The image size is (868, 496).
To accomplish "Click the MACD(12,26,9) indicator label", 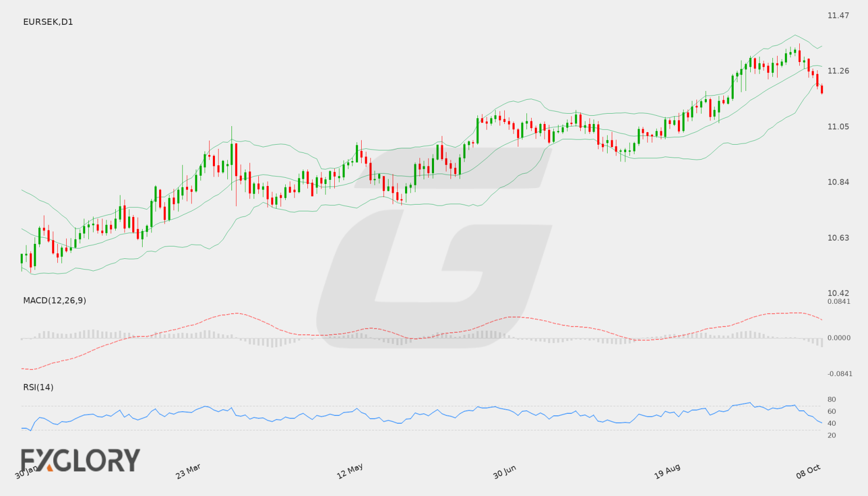I will [55, 300].
